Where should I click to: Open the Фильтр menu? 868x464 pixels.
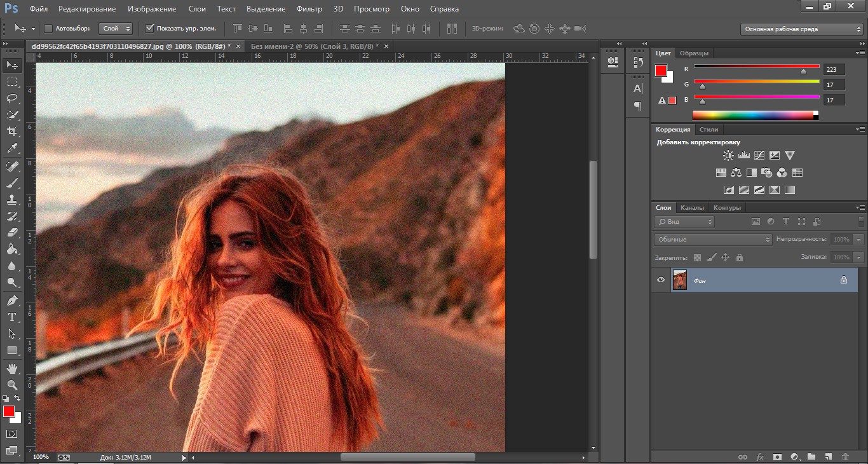(x=309, y=9)
